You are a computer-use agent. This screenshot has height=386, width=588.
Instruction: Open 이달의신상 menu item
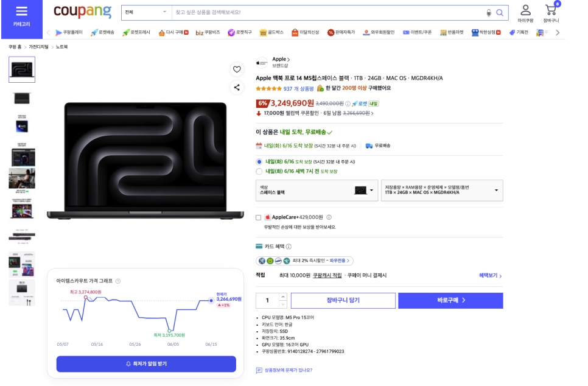pyautogui.click(x=305, y=33)
